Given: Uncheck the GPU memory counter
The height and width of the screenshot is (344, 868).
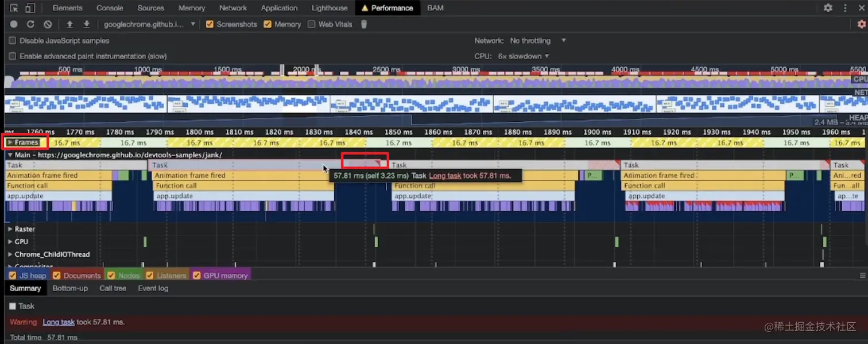Looking at the screenshot, I should point(196,276).
